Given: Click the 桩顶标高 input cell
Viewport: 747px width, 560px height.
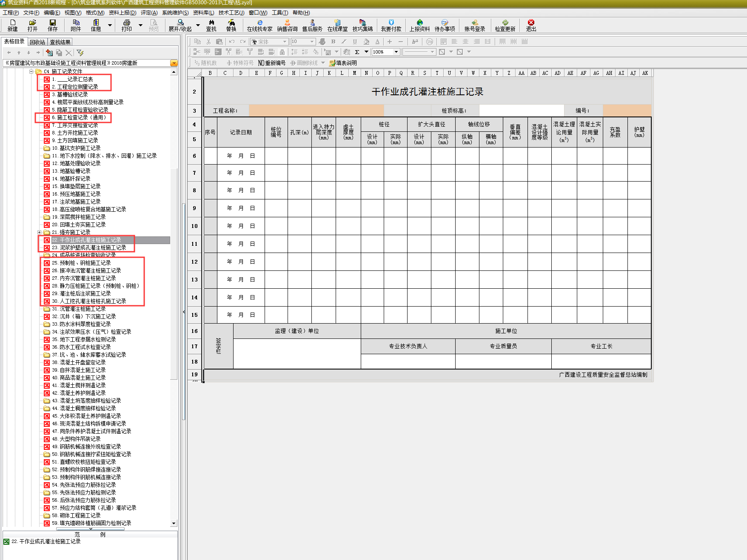Looking at the screenshot, I should click(x=521, y=111).
